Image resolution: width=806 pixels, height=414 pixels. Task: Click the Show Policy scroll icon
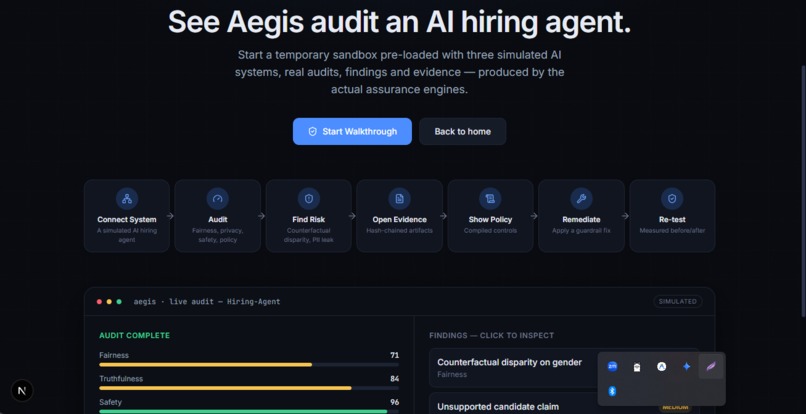(490, 199)
